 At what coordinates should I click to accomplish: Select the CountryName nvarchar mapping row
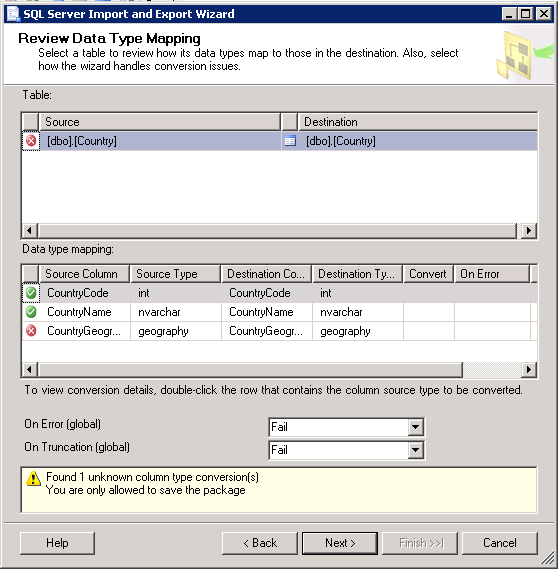tap(279, 312)
